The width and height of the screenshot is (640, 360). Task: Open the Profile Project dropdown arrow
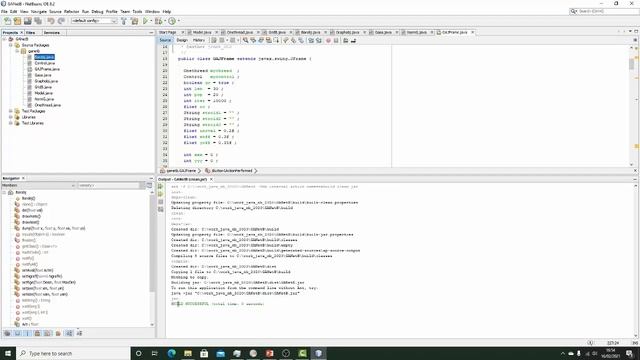click(178, 21)
